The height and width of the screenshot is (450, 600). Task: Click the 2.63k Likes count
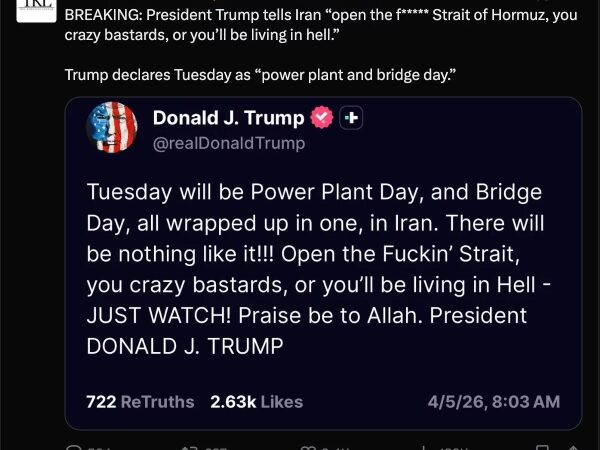pos(256,401)
